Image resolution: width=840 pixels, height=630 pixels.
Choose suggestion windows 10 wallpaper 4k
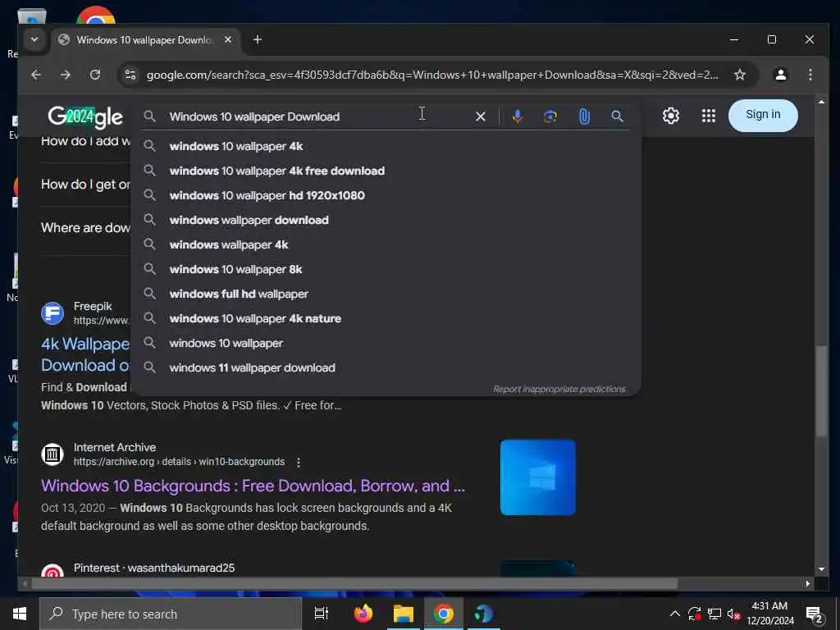coord(386,146)
